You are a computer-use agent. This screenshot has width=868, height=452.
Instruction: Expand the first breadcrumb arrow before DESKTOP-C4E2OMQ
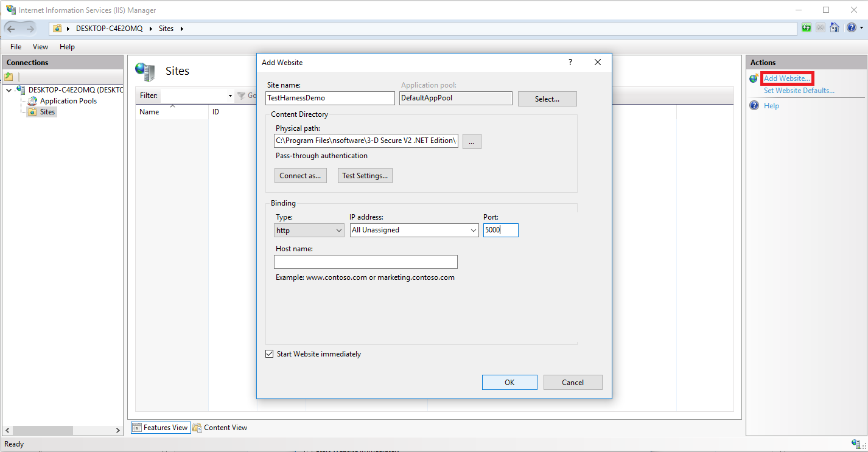click(x=69, y=29)
